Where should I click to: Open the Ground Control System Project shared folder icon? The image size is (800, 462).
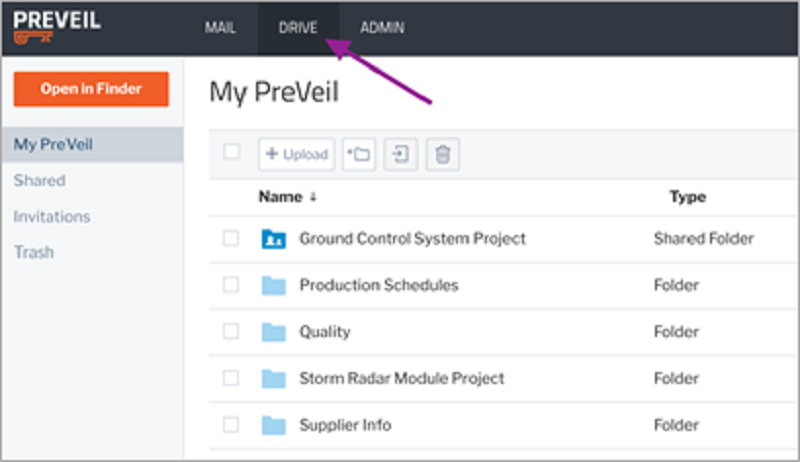pos(273,239)
